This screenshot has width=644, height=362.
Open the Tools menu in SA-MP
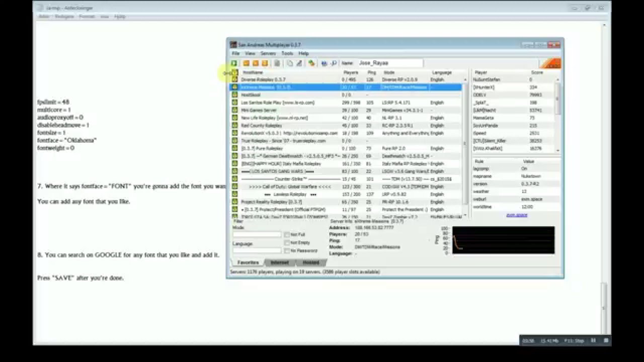287,53
